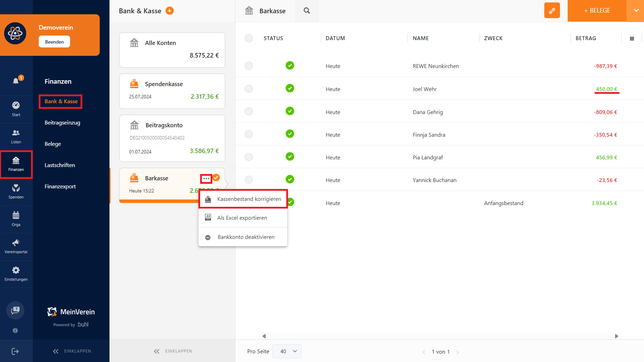644x362 pixels.
Task: Sort by NAME column header
Action: click(x=421, y=38)
